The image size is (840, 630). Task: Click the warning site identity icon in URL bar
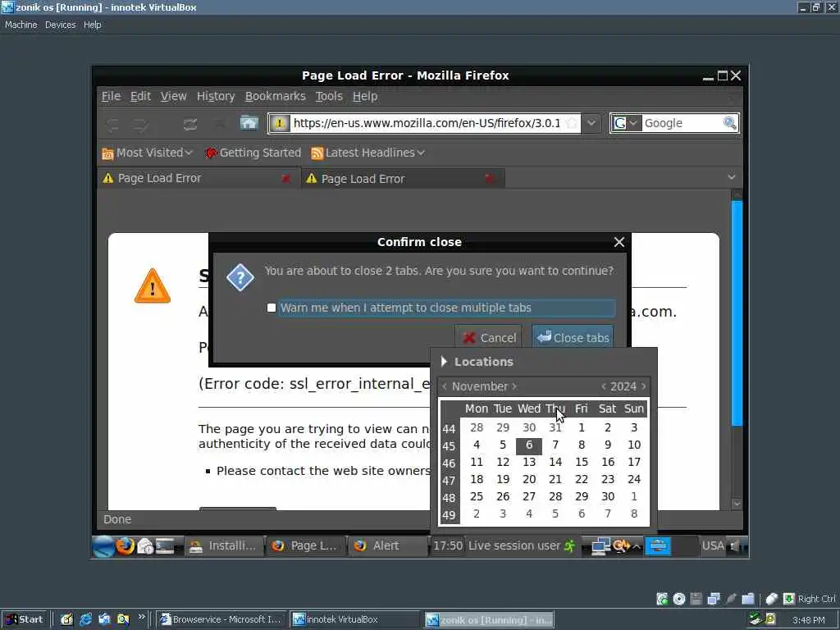pyautogui.click(x=279, y=123)
